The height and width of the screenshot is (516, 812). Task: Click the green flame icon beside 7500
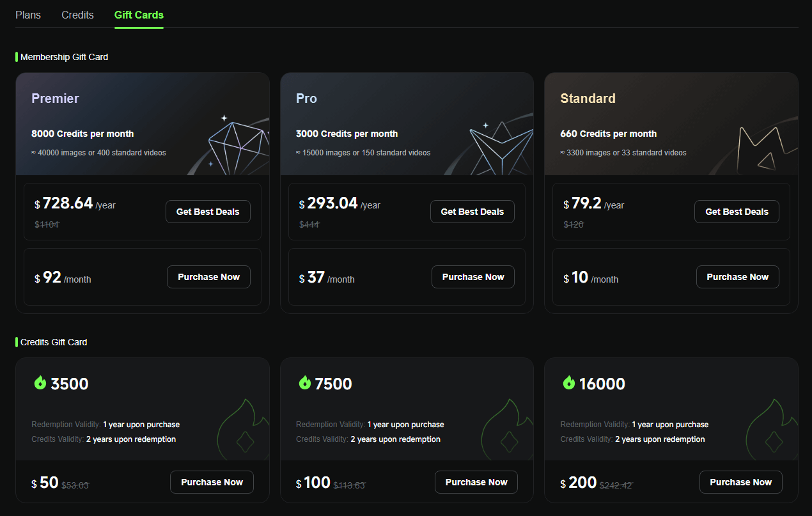305,383
